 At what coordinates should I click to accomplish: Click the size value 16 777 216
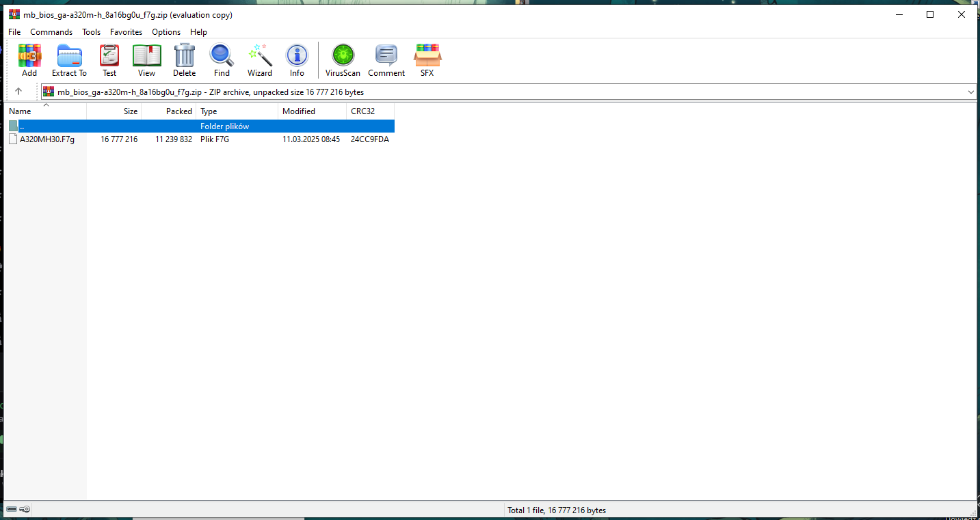tap(119, 139)
